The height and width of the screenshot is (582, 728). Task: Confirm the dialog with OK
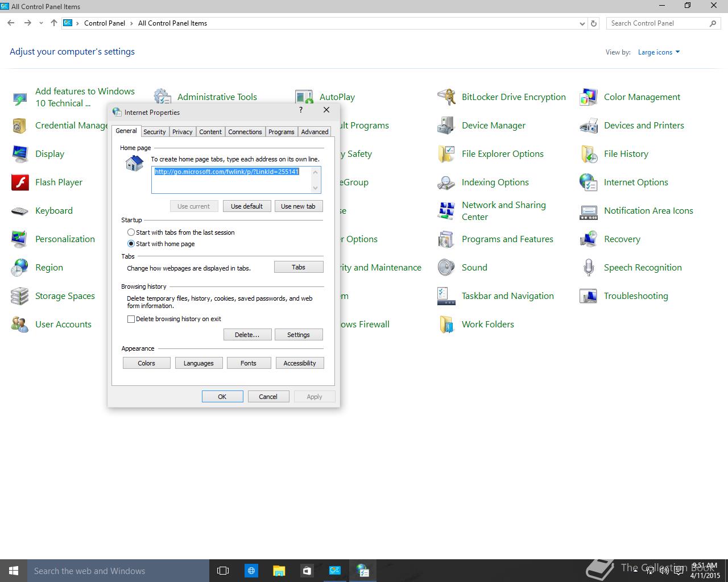pyautogui.click(x=222, y=397)
